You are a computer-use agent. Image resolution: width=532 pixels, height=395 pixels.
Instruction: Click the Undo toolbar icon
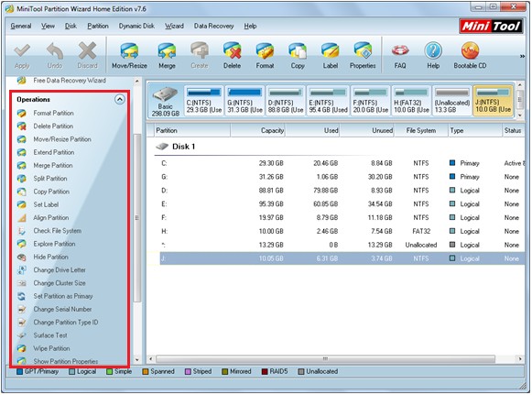[x=55, y=51]
